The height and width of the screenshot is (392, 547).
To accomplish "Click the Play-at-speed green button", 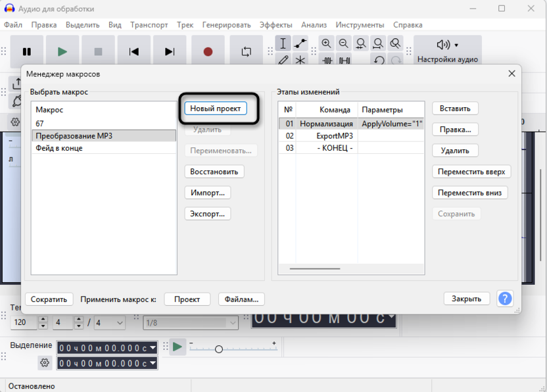I will click(x=178, y=347).
